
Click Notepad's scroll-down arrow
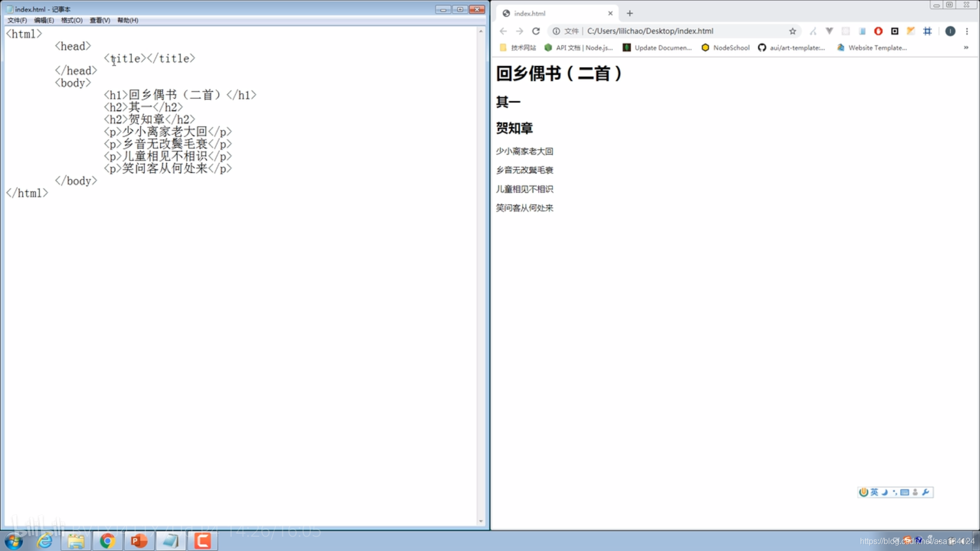coord(481,521)
